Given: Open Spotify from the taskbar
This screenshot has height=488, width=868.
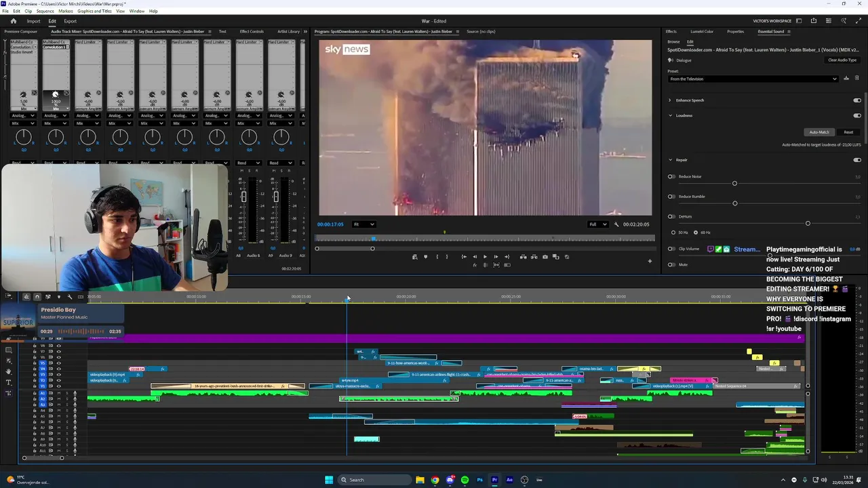Looking at the screenshot, I should tap(465, 480).
